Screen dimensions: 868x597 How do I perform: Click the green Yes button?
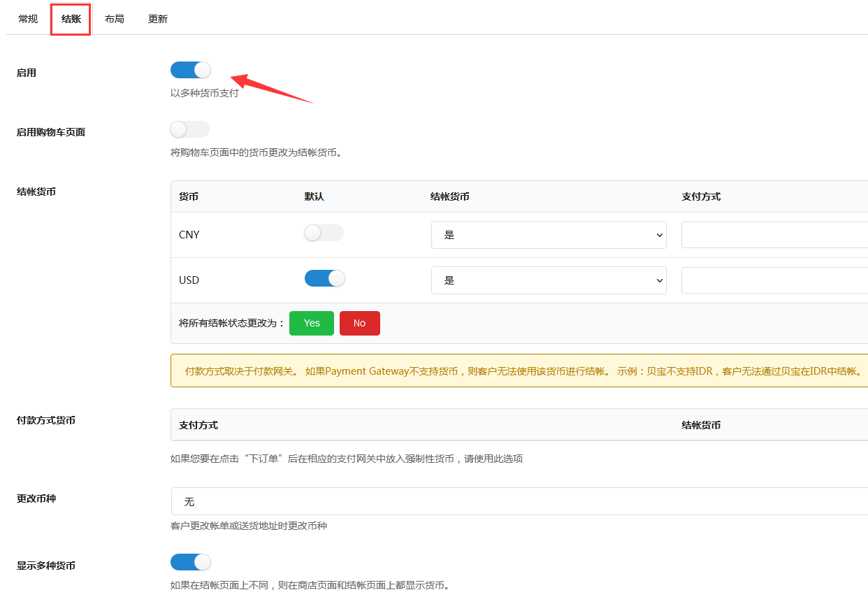pyautogui.click(x=312, y=323)
